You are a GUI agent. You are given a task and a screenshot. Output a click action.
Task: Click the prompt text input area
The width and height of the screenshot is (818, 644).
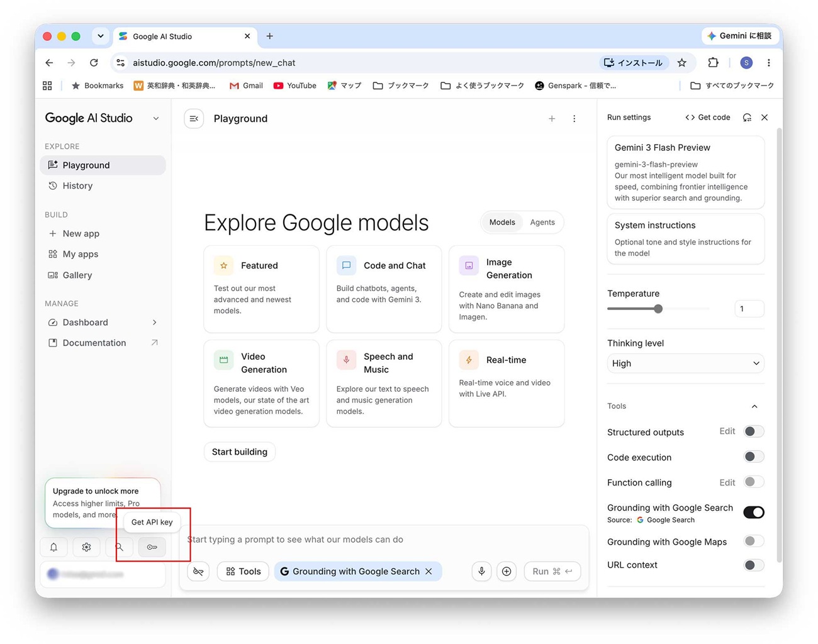[x=384, y=540]
